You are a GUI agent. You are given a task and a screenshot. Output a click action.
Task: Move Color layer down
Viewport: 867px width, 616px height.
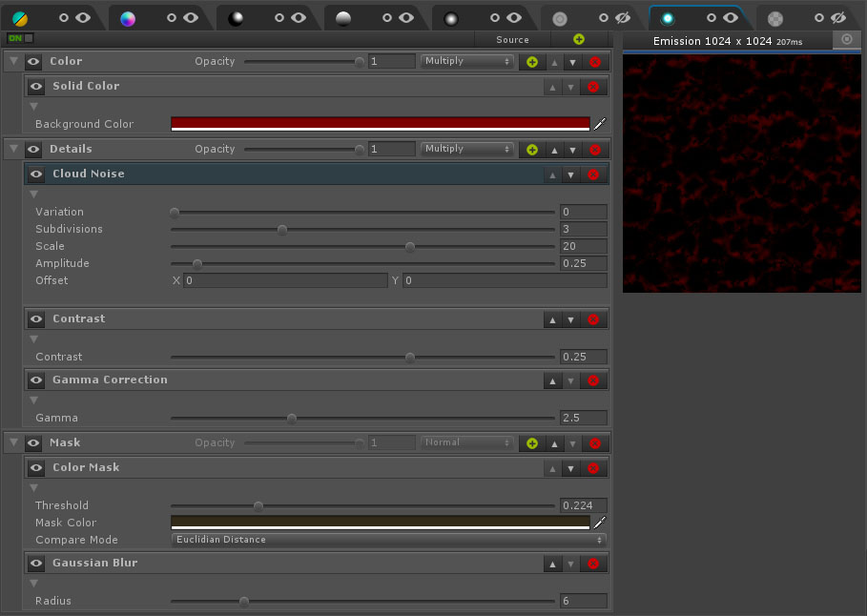pyautogui.click(x=573, y=62)
